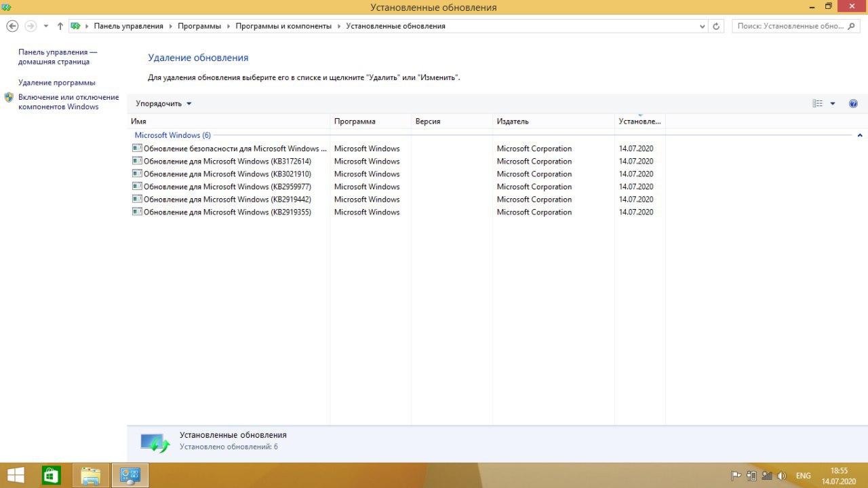Viewport: 868px width, 488px height.
Task: Switch input language via ENG indicator
Action: point(803,476)
